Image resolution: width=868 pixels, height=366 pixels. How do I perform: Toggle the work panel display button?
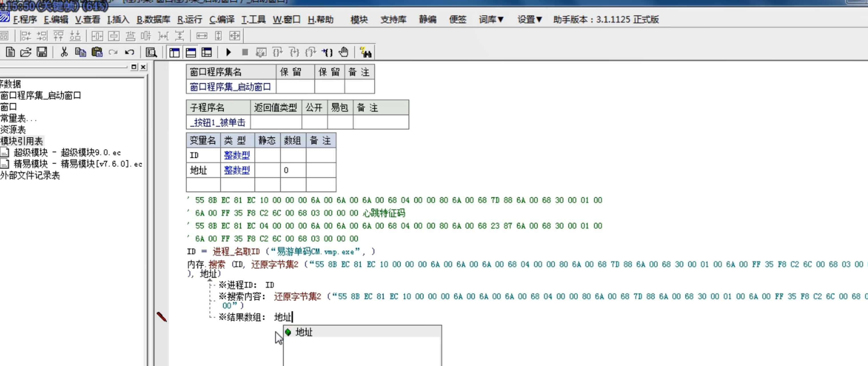[x=174, y=52]
